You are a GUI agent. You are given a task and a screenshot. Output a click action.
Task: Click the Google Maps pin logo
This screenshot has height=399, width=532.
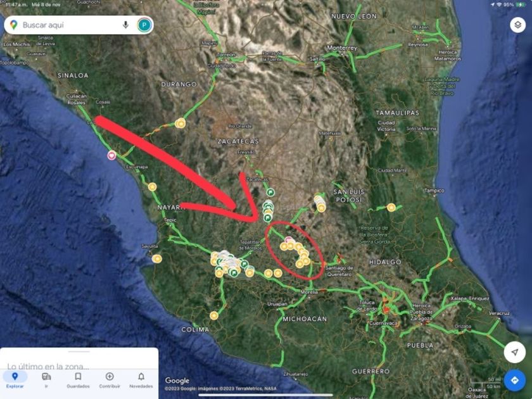click(x=13, y=25)
